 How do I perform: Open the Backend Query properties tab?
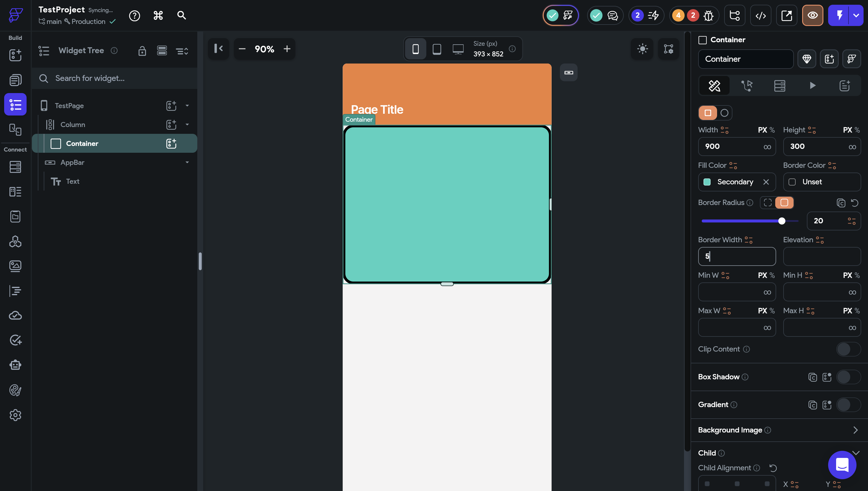pyautogui.click(x=779, y=86)
